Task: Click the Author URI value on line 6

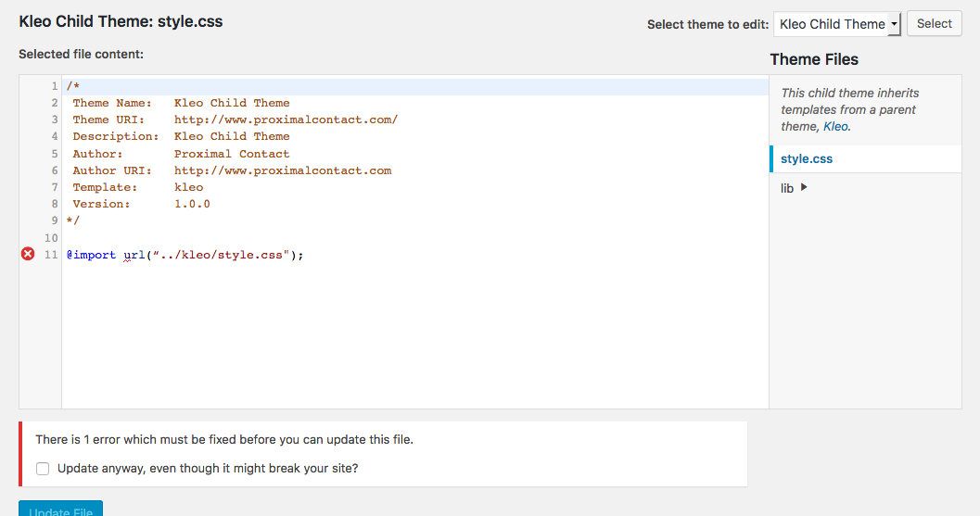Action: tap(283, 170)
